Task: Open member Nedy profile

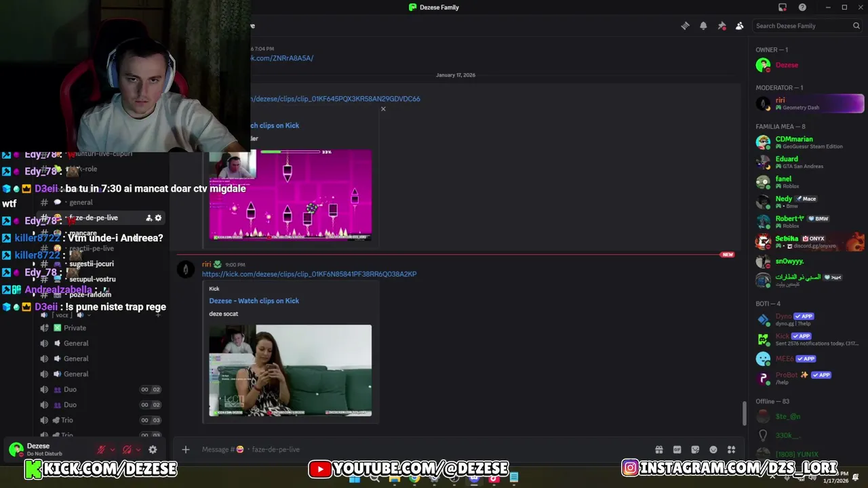Action: coord(808,202)
